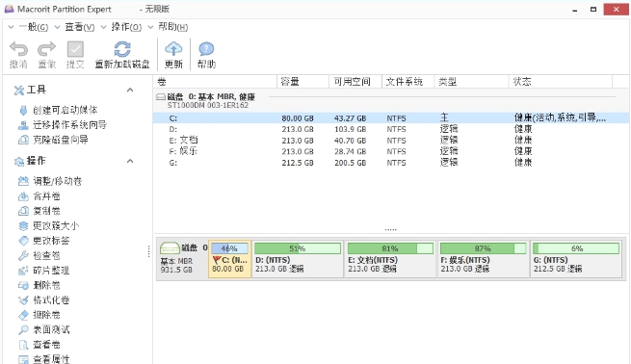Click the Update (更新) cloud icon

pos(173,49)
